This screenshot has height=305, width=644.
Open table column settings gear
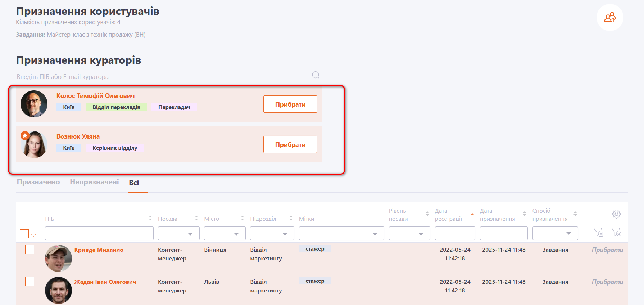[x=616, y=214]
